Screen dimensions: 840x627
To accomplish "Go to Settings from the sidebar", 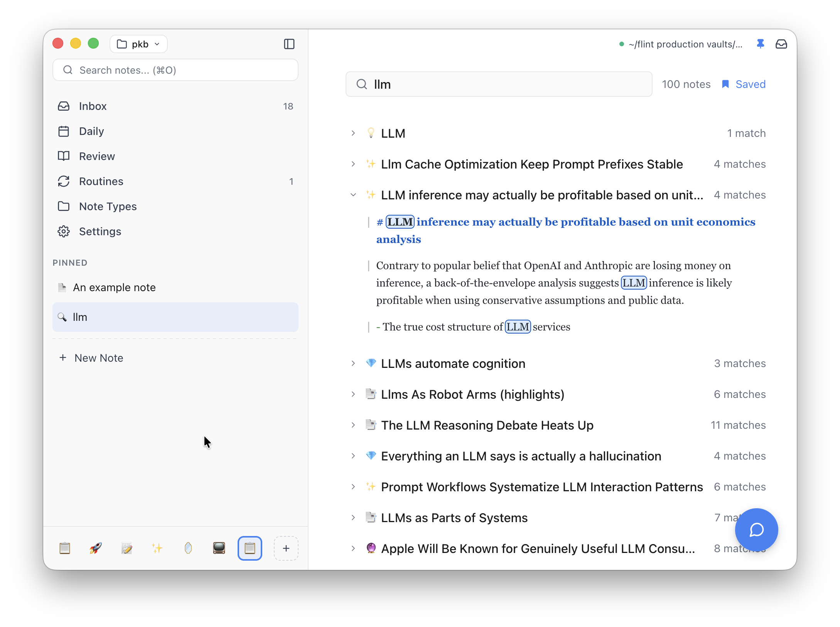I will coord(100,231).
